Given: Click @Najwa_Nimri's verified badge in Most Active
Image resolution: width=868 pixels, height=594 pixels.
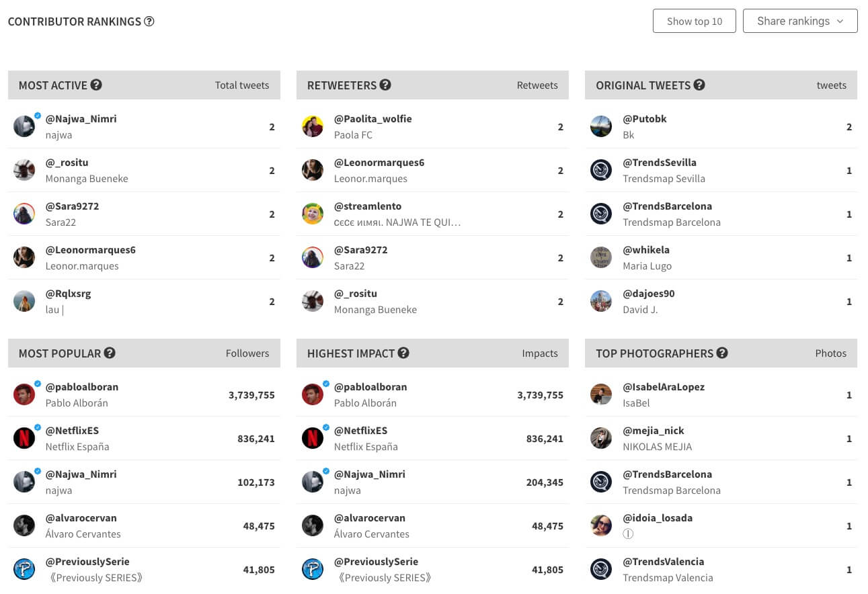Looking at the screenshot, I should (36, 116).
